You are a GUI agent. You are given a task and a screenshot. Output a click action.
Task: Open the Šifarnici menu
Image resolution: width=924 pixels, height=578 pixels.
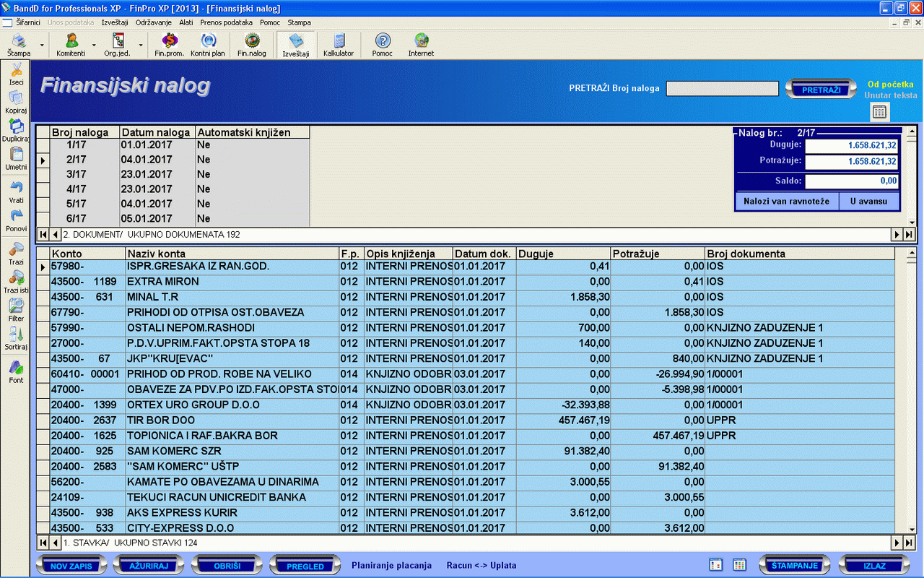click(x=28, y=22)
